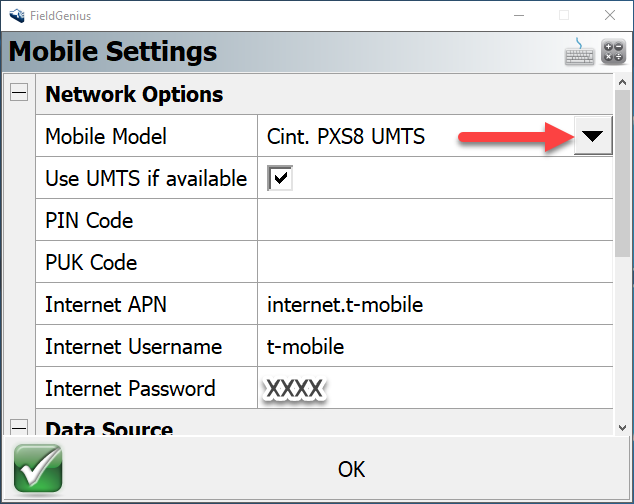The image size is (634, 504).
Task: Collapse the Network Options section
Action: tap(19, 94)
